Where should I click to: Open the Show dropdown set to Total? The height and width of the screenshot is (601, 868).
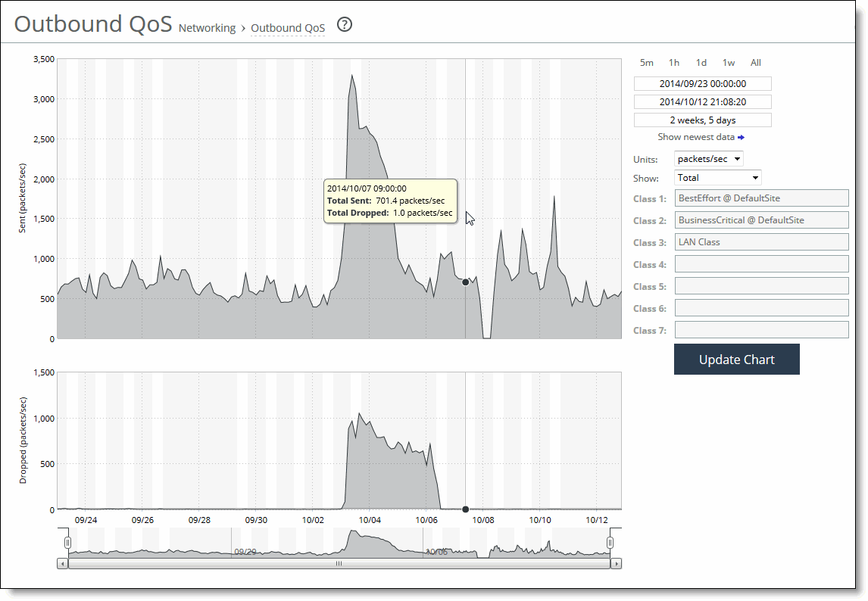717,177
